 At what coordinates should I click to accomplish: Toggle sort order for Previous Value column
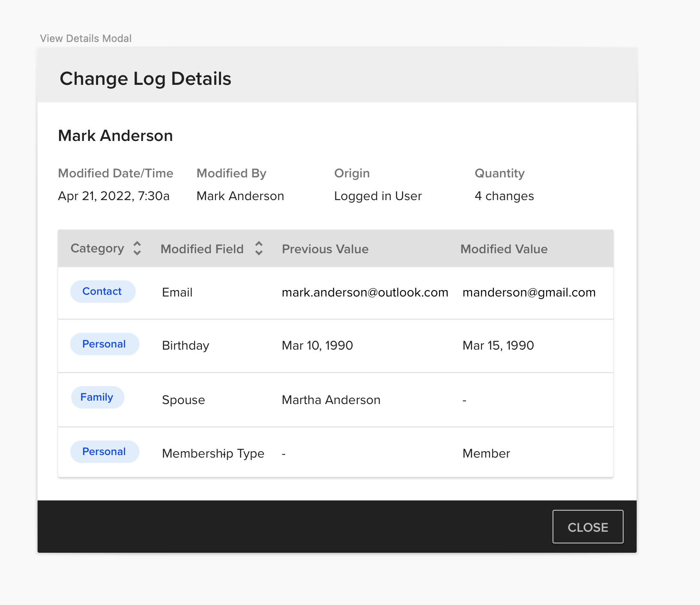[x=325, y=249]
